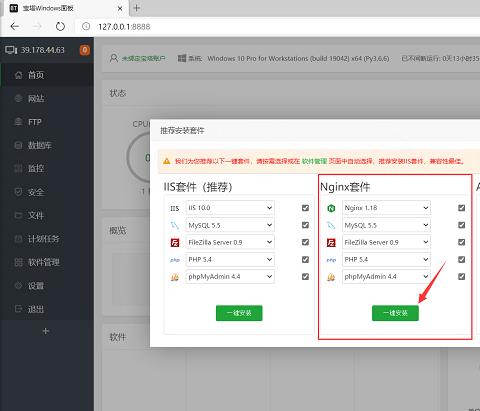Close the 宝塔Windows面板 browser tab
The width and height of the screenshot is (480, 411).
click(120, 8)
